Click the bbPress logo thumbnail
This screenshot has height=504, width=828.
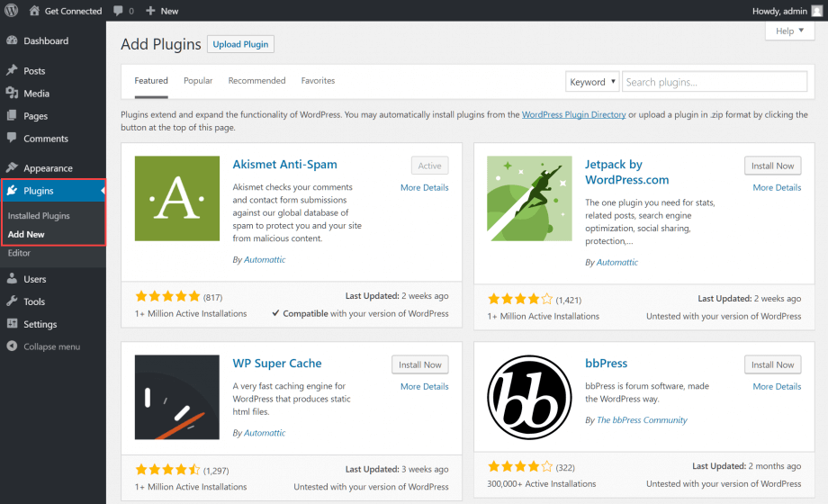[529, 397]
